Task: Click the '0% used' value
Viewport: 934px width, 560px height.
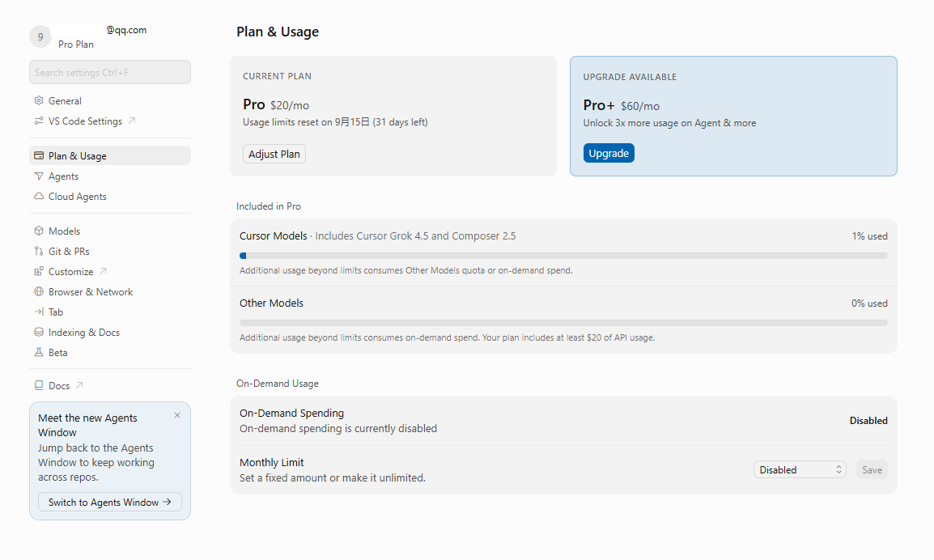Action: click(870, 303)
